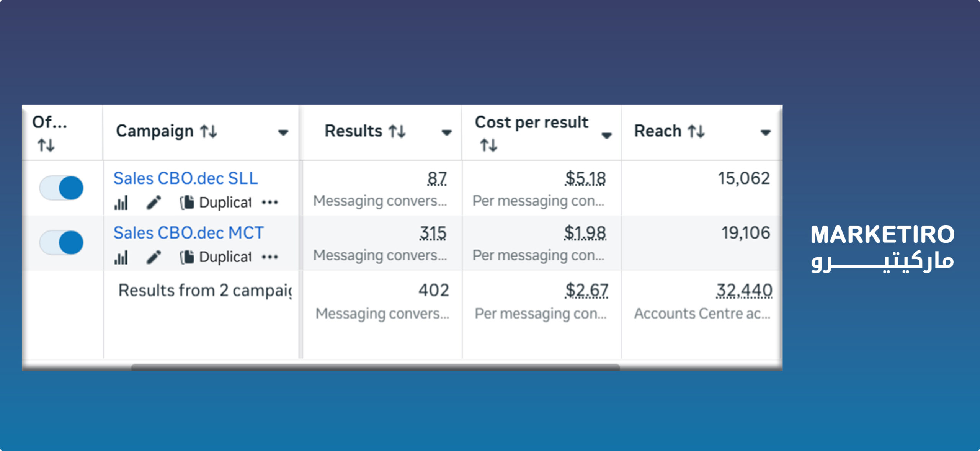This screenshot has width=980, height=451.
Task: Sort by the Reach column arrows
Action: coord(696,132)
